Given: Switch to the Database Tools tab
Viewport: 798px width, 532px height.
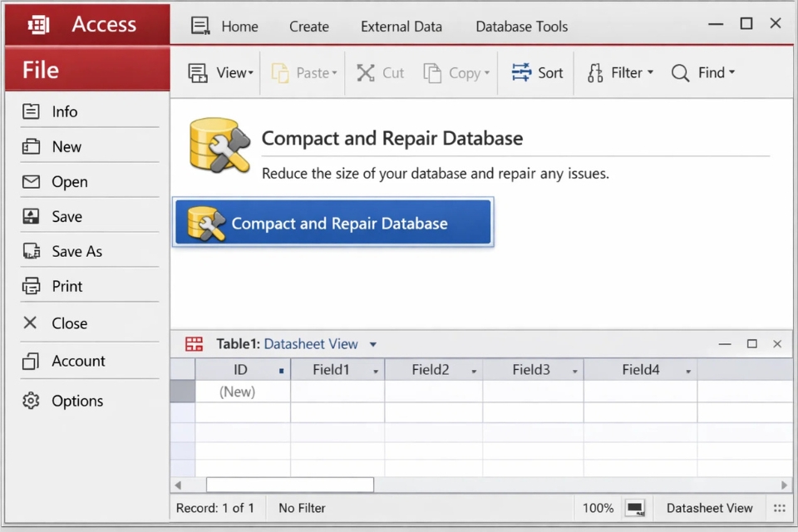Looking at the screenshot, I should [x=521, y=27].
